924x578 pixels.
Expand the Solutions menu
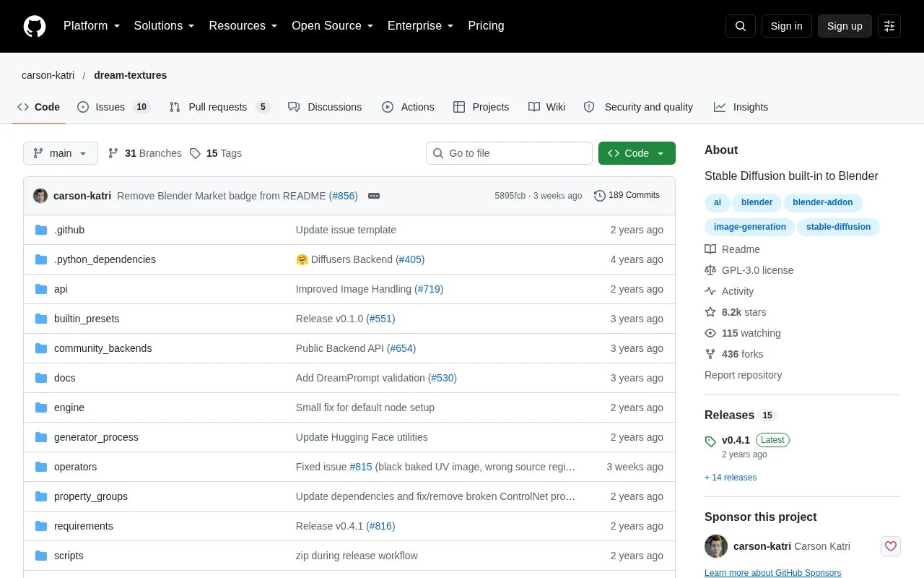[165, 26]
